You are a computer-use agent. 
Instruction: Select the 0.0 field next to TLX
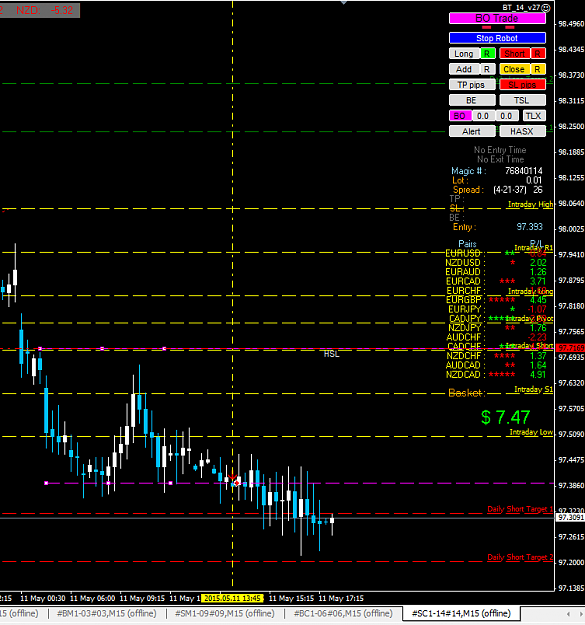pos(507,116)
